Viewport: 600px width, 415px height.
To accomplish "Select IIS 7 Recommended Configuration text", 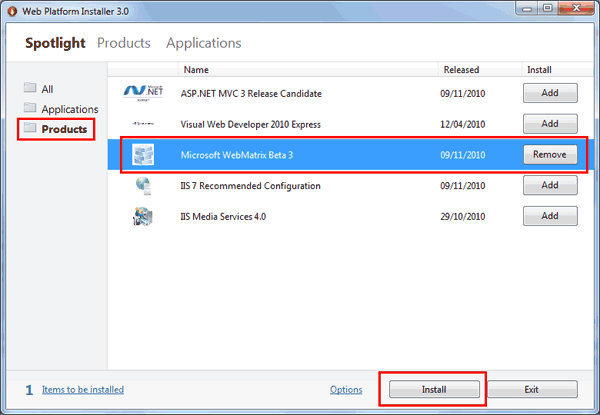I will tap(251, 186).
